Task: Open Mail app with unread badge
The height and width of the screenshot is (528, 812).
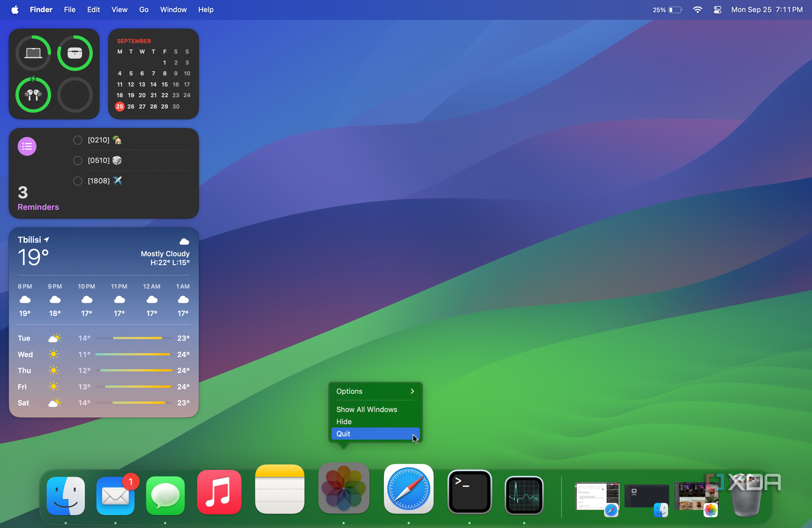Action: point(115,496)
